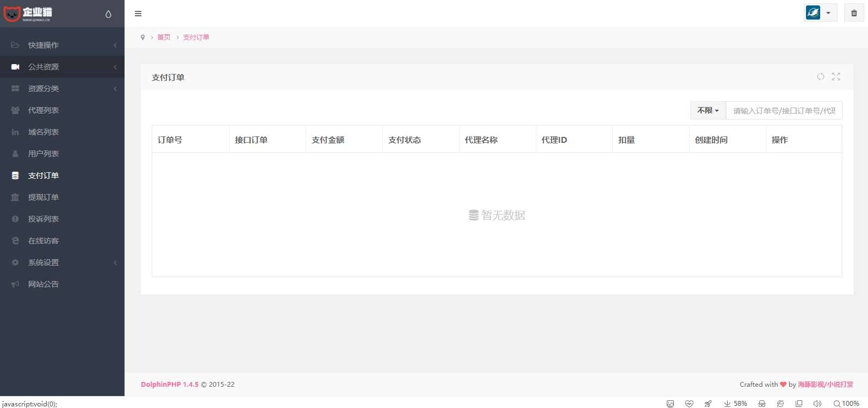Open 域名列表 from the sidebar
The height and width of the screenshot is (408, 868).
[x=44, y=132]
